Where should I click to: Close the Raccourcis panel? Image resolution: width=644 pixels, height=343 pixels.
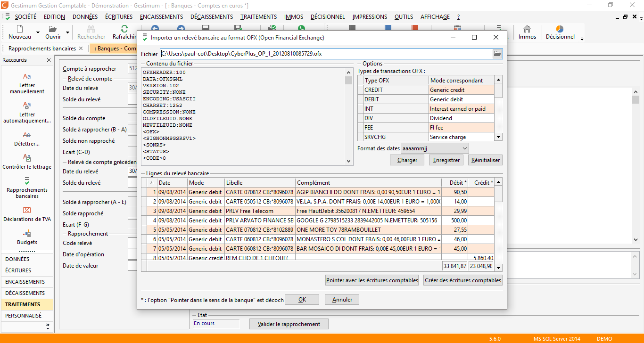coord(49,60)
